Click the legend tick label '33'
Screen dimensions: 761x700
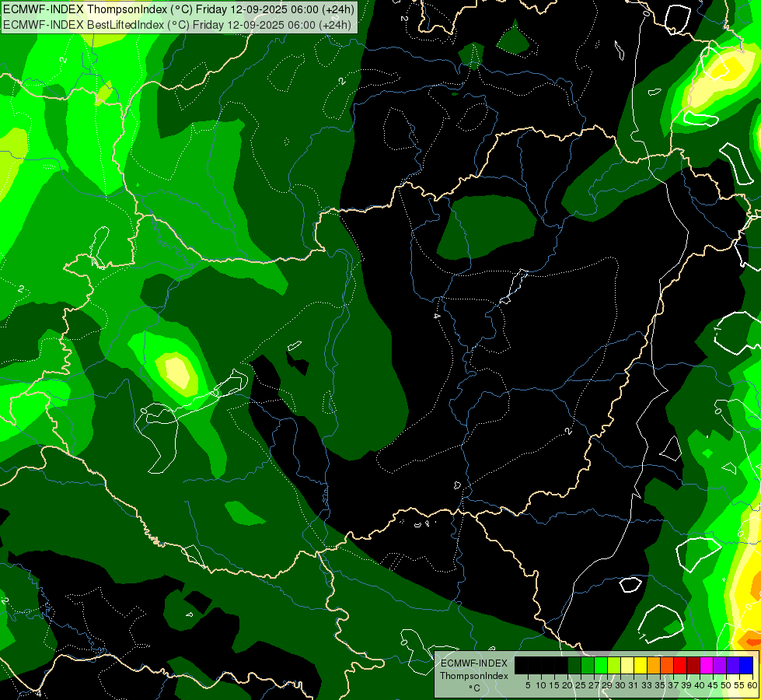click(647, 685)
